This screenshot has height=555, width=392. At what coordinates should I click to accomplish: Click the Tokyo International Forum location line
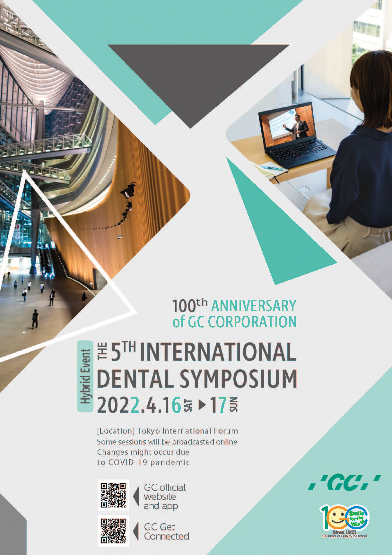tap(167, 431)
